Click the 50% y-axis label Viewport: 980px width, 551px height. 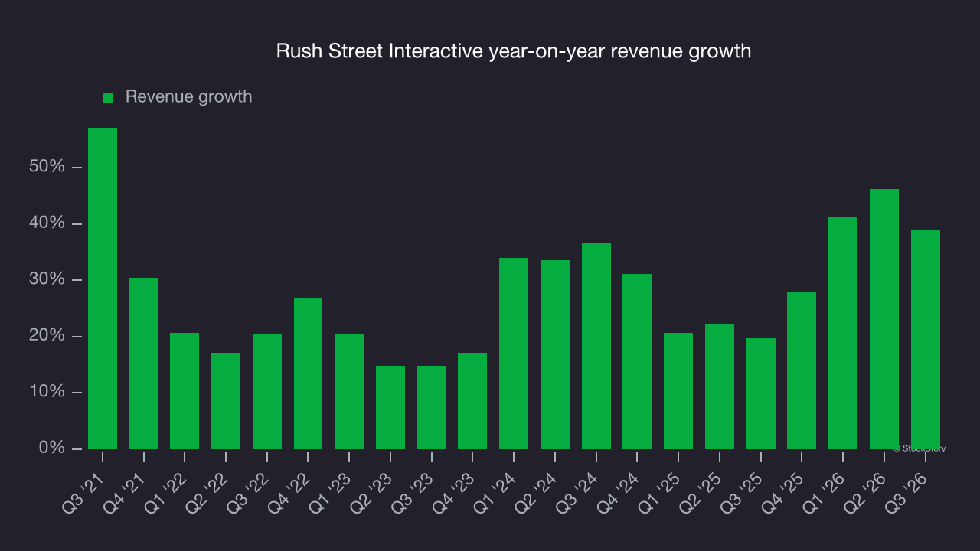(47, 167)
